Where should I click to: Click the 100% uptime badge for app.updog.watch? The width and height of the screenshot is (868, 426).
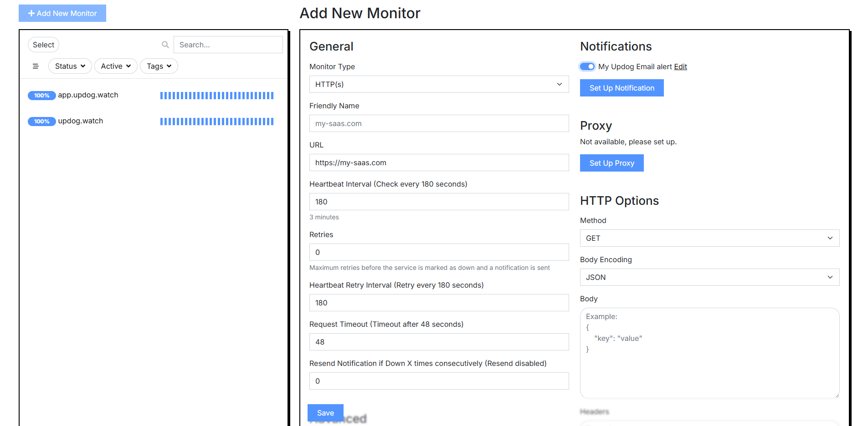tap(41, 96)
